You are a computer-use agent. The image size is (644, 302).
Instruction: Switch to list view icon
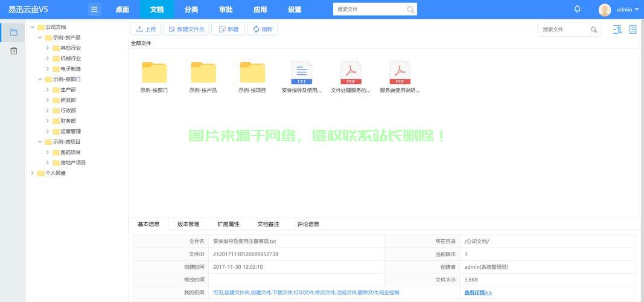point(633,30)
